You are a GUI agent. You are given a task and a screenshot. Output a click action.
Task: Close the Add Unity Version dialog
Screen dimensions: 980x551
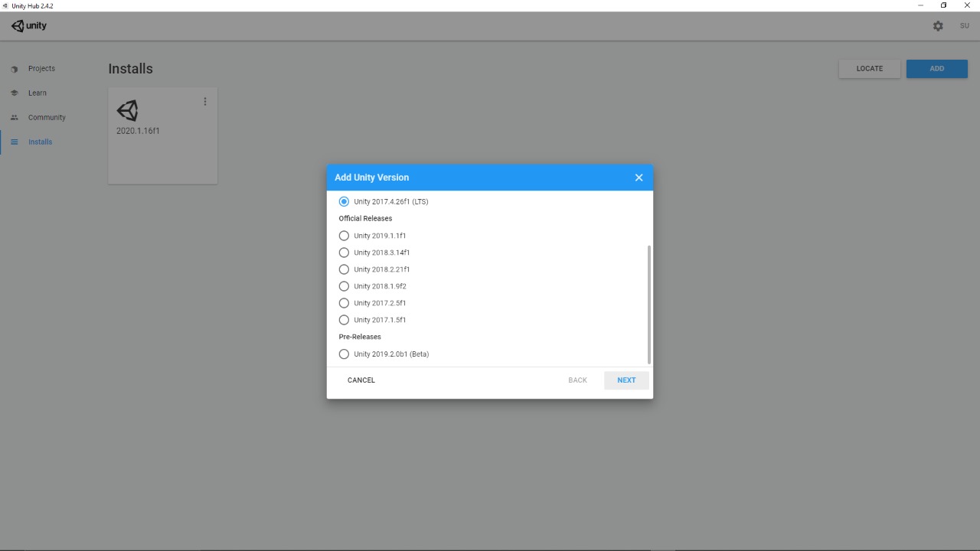click(639, 178)
